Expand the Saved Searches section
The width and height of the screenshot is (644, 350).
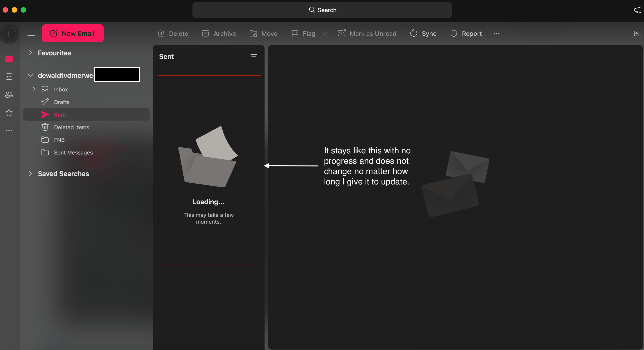(x=30, y=173)
